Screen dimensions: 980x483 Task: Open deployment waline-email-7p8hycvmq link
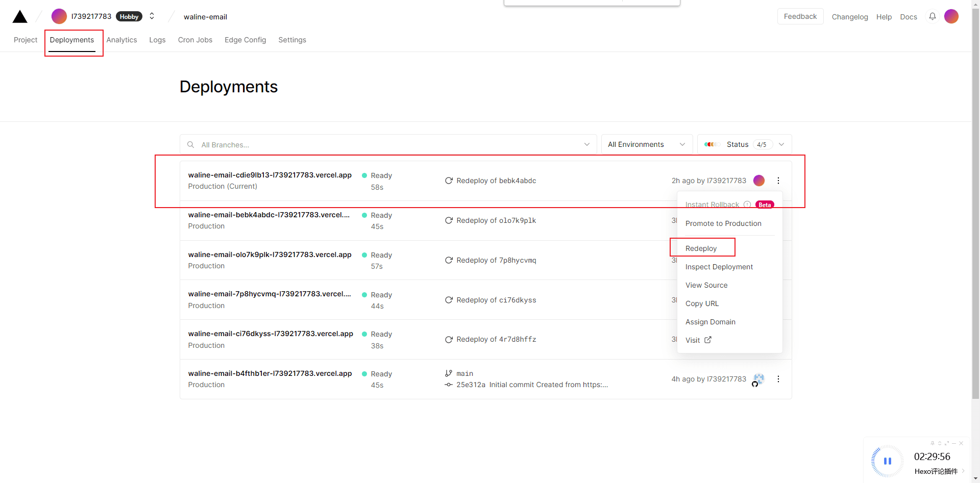pos(269,294)
